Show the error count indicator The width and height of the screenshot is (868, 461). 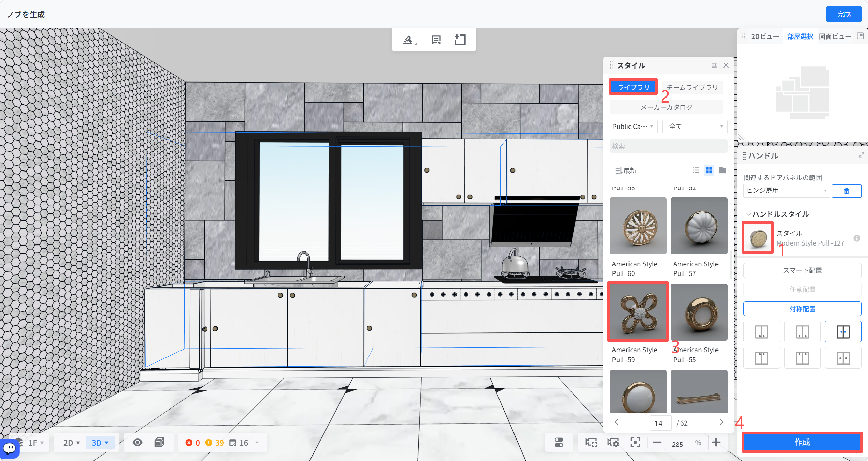[193, 443]
